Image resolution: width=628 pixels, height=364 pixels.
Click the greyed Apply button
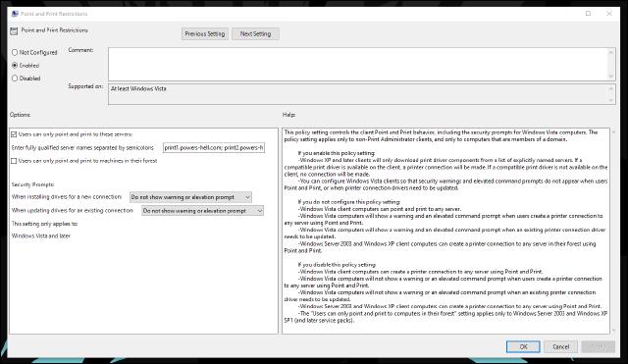click(598, 346)
